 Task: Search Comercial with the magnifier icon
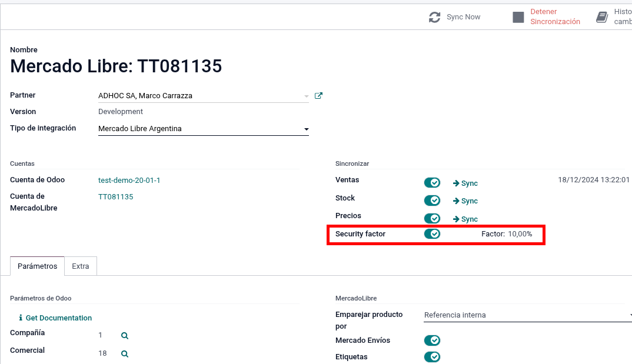[125, 353]
